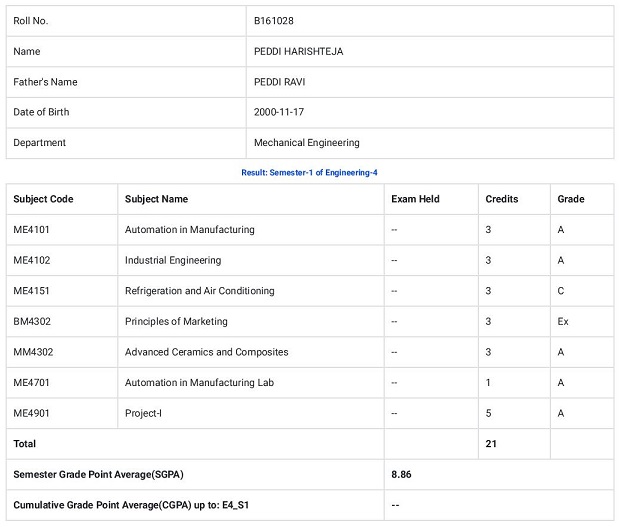This screenshot has height=527, width=620.
Task: Select Advanced Ceramics and Composites subject
Action: coord(206,352)
